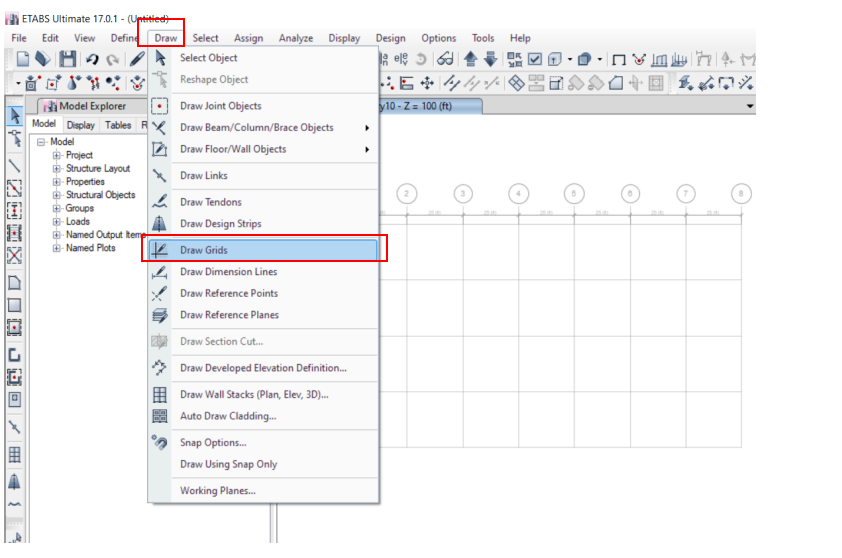Screen dimensions: 842x558
Task: Select the wall stack grid tool in the left toolbar
Action: point(14,455)
